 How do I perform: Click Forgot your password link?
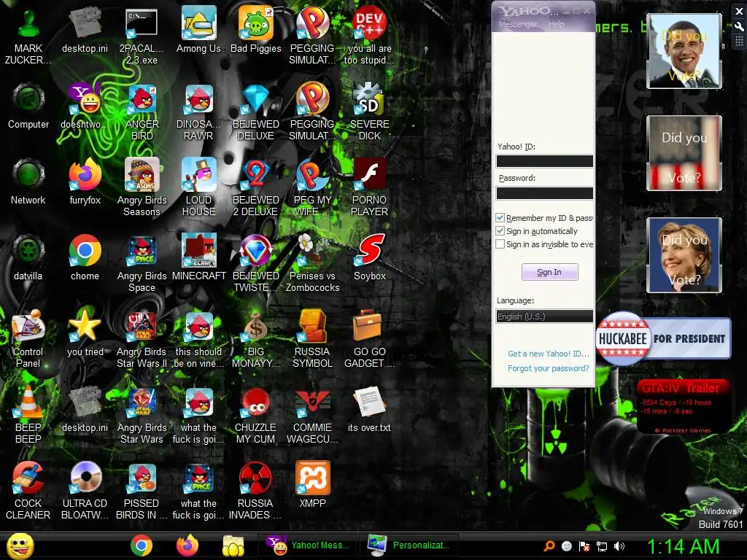pos(549,368)
